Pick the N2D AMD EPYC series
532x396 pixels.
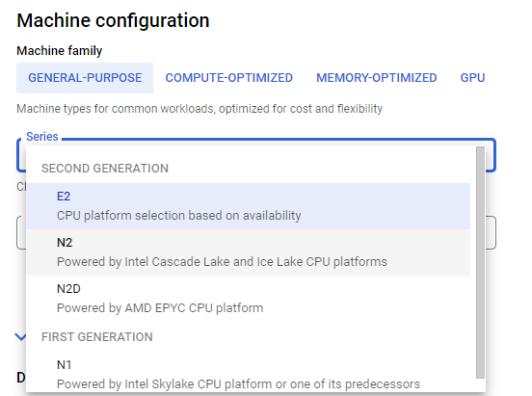[x=248, y=299]
